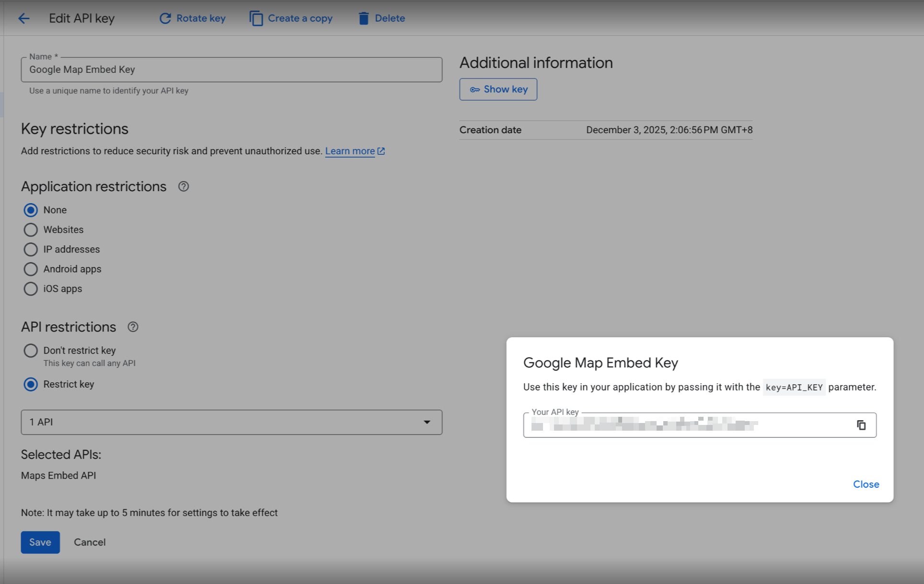This screenshot has height=584, width=924.
Task: Click the Rotate key icon
Action: (x=165, y=18)
